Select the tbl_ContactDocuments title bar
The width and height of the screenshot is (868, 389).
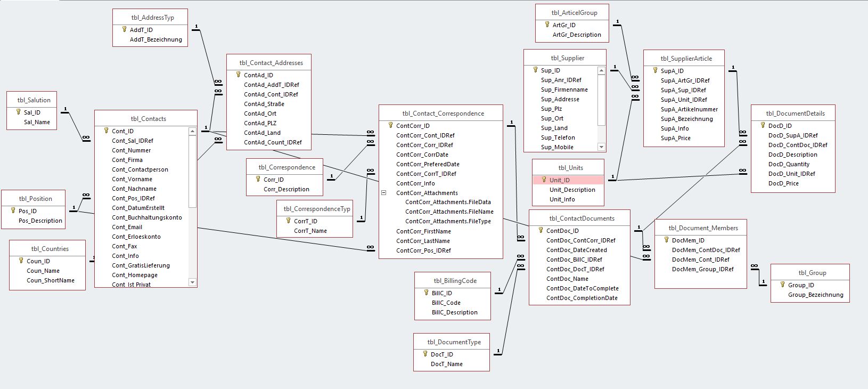(579, 218)
